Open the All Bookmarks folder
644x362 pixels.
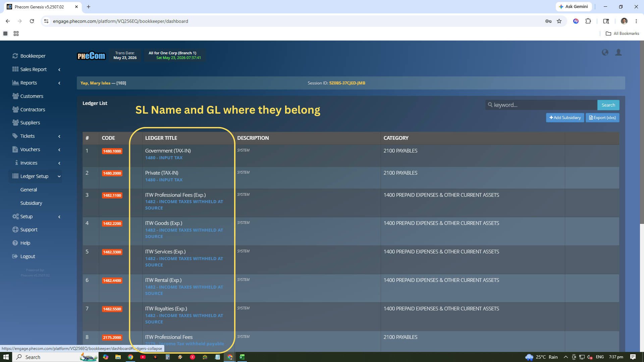622,34
